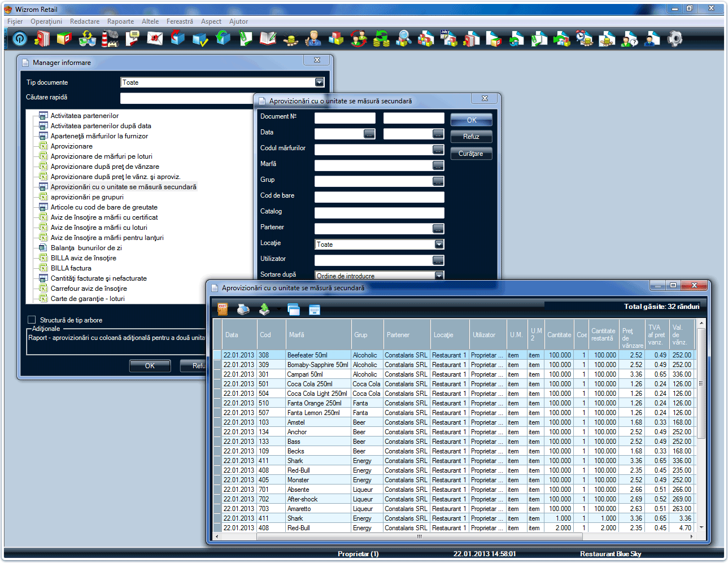The width and height of the screenshot is (728, 563).
Task: Open the Locație dropdown list
Action: point(439,245)
